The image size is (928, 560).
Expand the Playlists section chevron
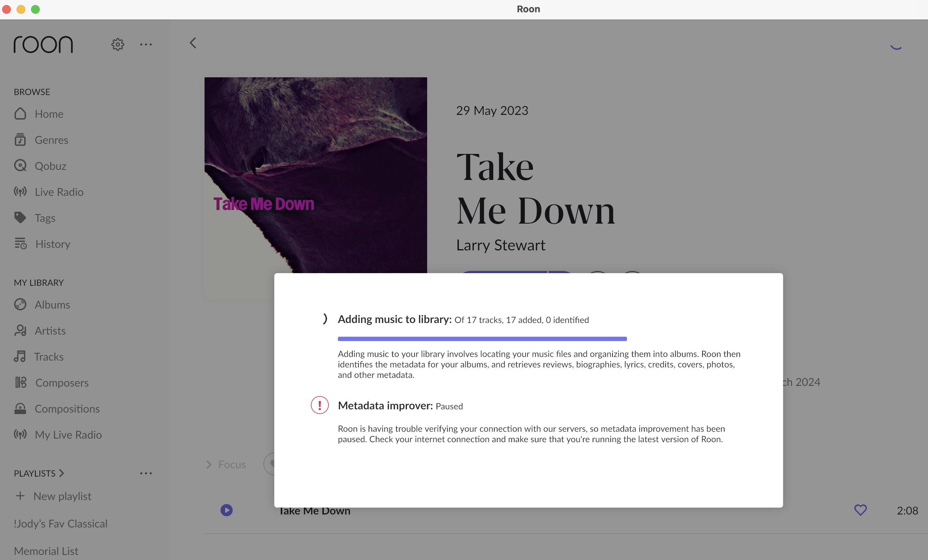point(62,473)
